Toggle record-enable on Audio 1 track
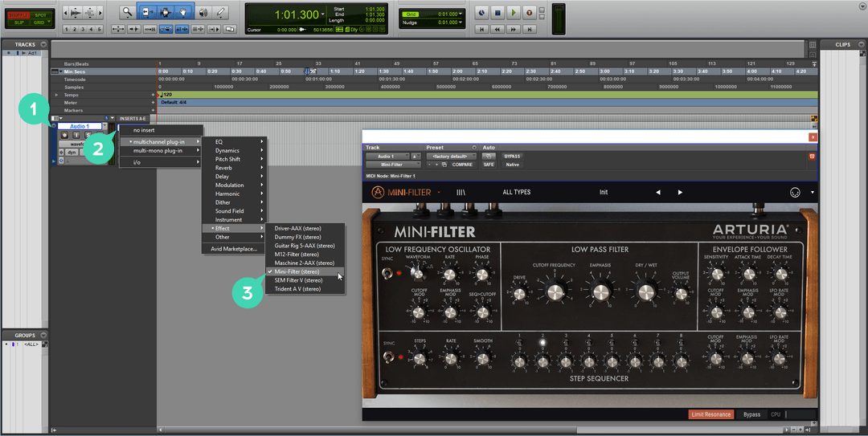 (65, 135)
